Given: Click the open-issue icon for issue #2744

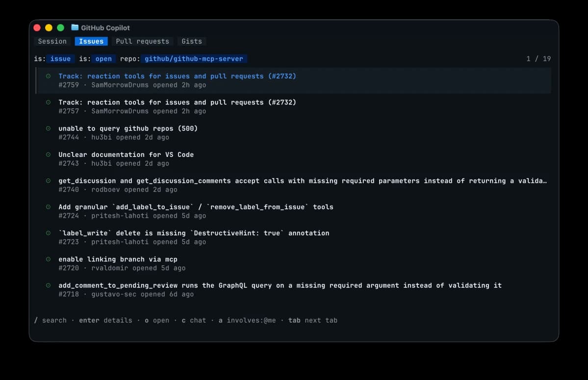Looking at the screenshot, I should coord(49,128).
